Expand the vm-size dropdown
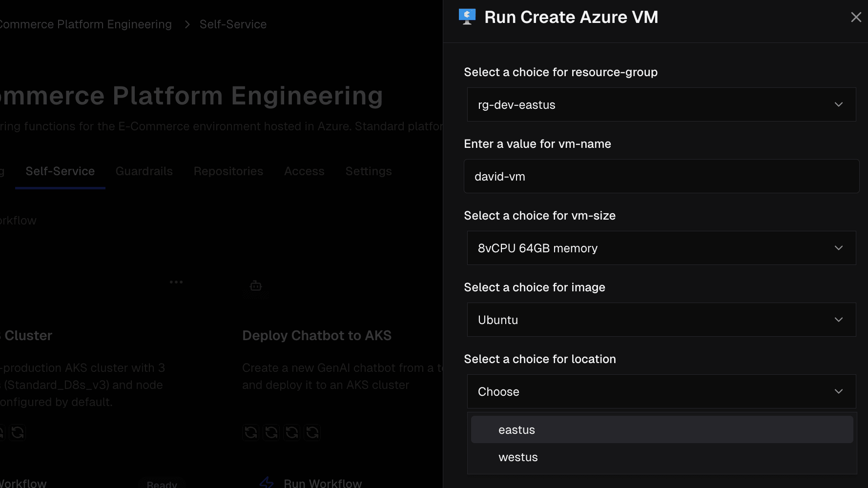 (x=661, y=248)
